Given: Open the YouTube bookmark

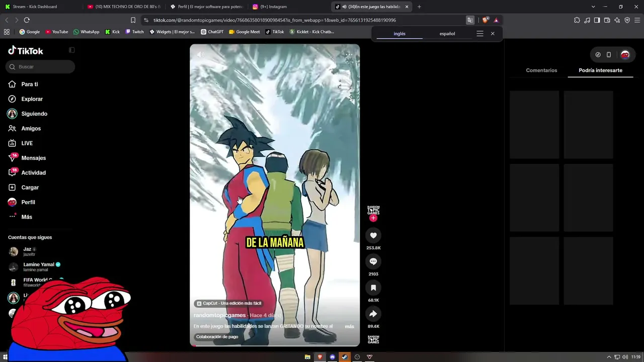Looking at the screenshot, I should tap(57, 32).
